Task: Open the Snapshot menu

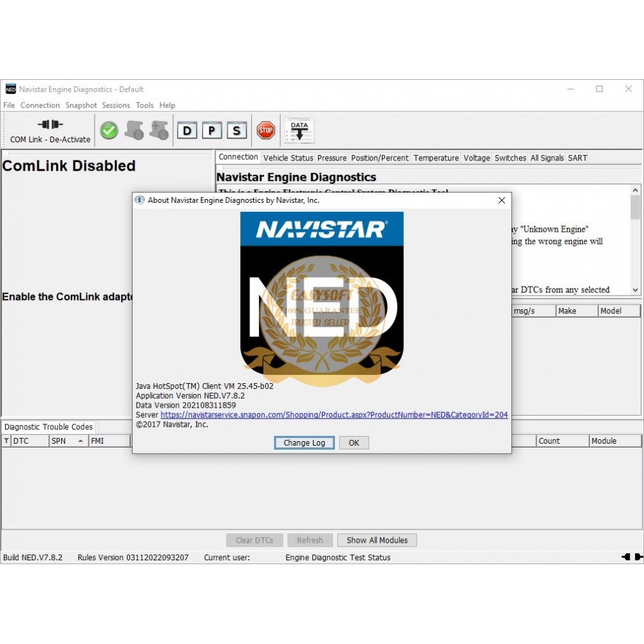Action: pyautogui.click(x=81, y=105)
